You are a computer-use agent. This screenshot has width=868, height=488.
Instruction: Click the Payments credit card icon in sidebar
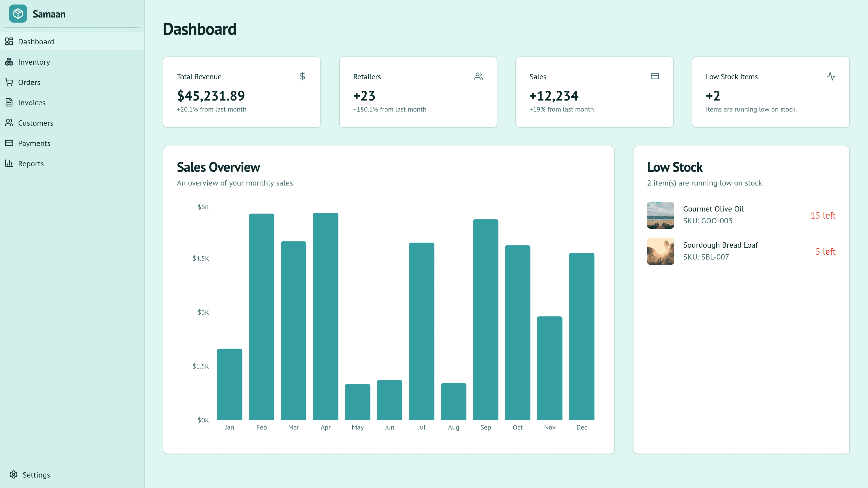tap(9, 143)
